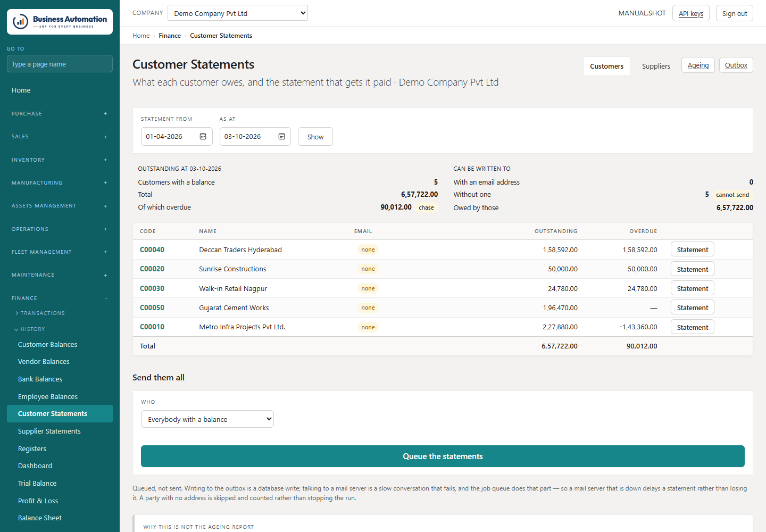Expand the Operations menu section
766x532 pixels.
[60, 229]
